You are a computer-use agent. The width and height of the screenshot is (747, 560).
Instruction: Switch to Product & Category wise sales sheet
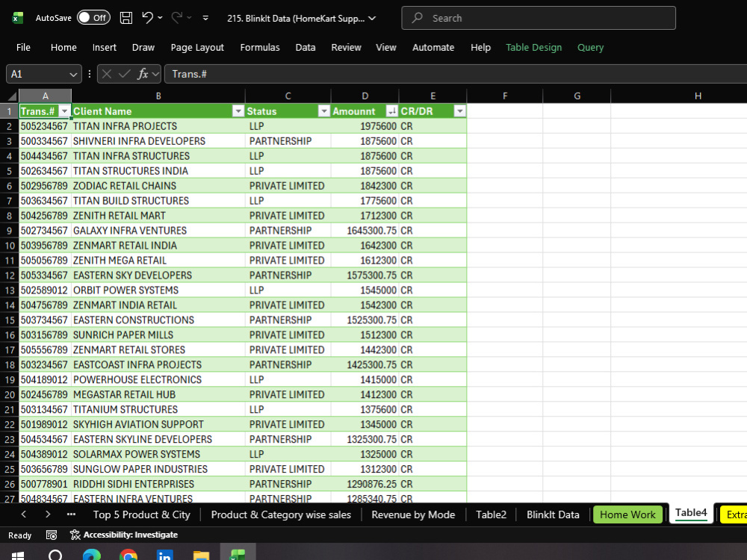281,514
